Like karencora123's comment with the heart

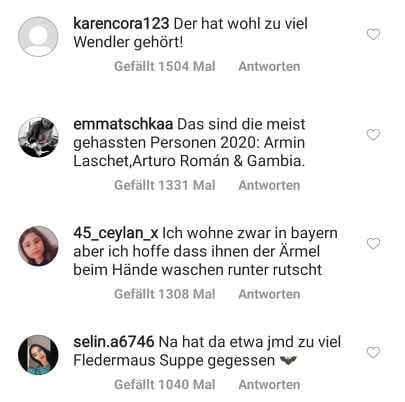pos(373,34)
